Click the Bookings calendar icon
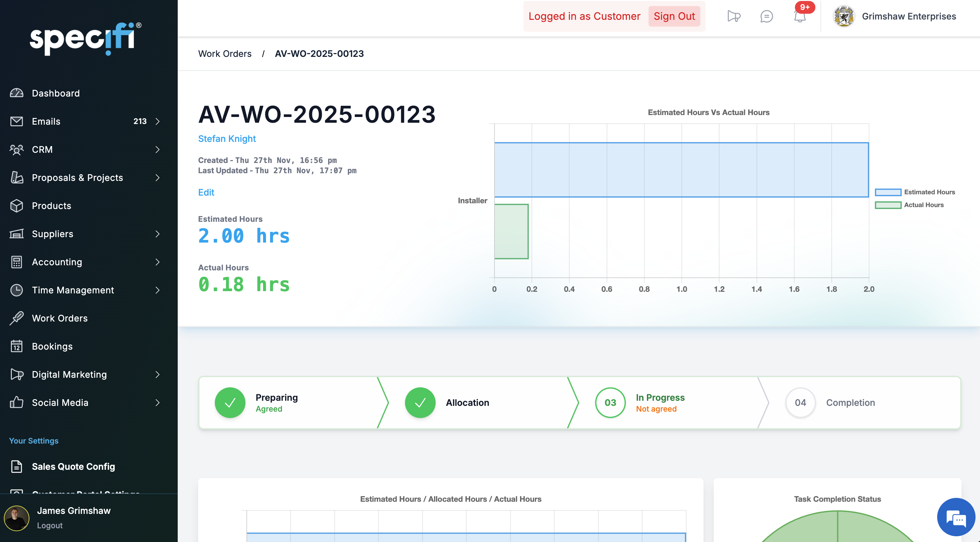This screenshot has height=542, width=980. (16, 346)
